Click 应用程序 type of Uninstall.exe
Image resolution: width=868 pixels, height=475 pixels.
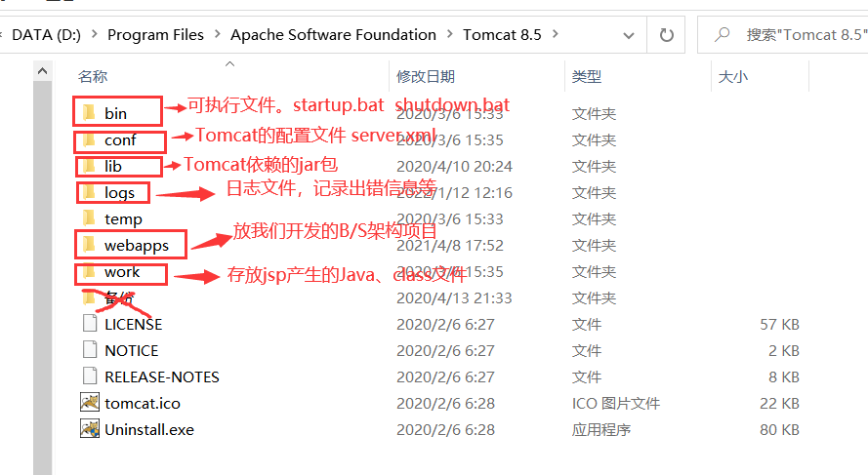click(601, 430)
